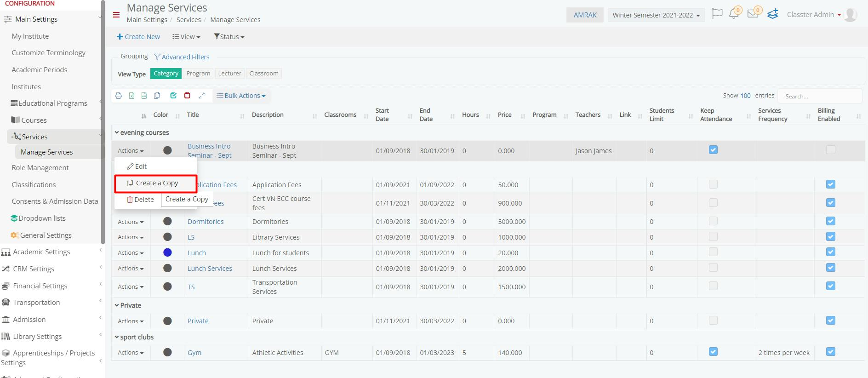Image resolution: width=868 pixels, height=378 pixels.
Task: Open Dropdown lists in the sidebar
Action: click(x=42, y=218)
